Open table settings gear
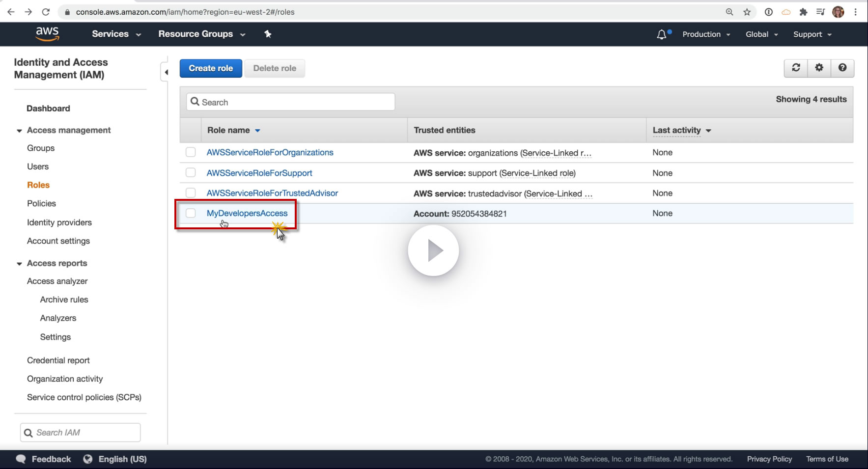The image size is (868, 469). pyautogui.click(x=819, y=68)
